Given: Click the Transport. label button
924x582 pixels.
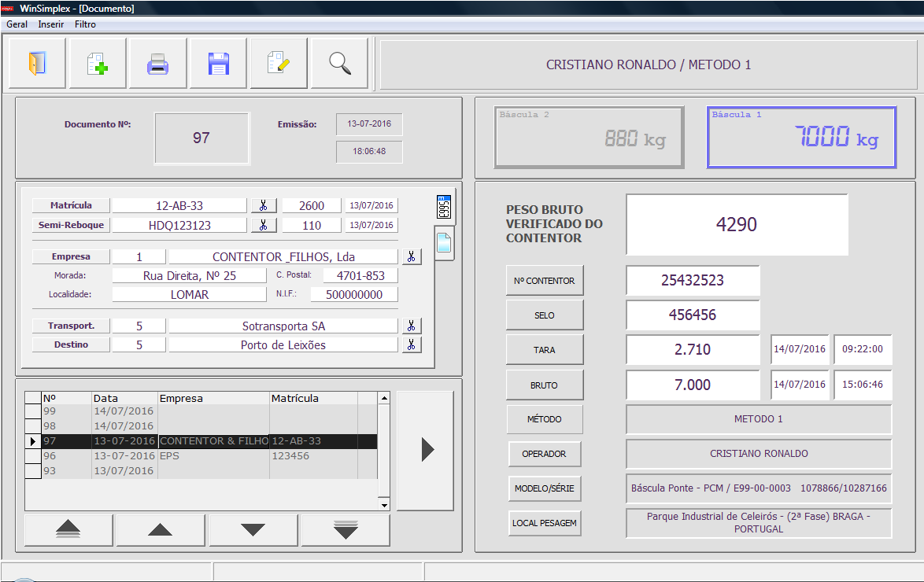Looking at the screenshot, I should point(71,326).
